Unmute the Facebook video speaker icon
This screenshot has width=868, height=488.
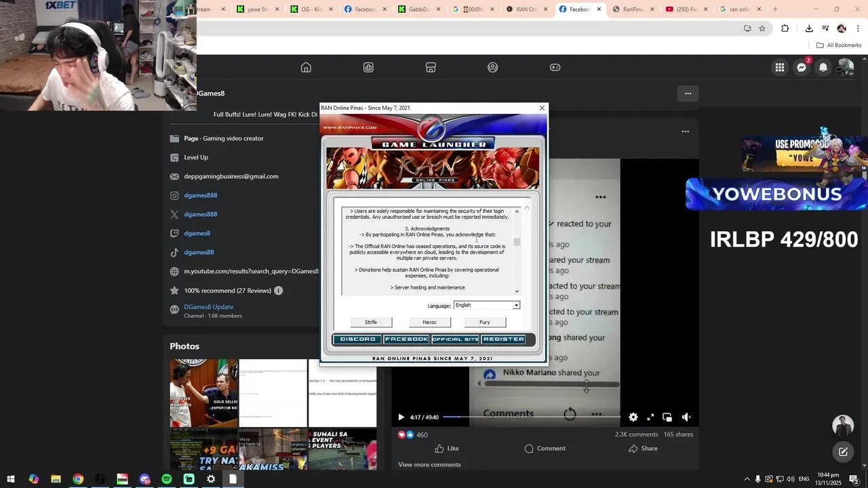686,418
